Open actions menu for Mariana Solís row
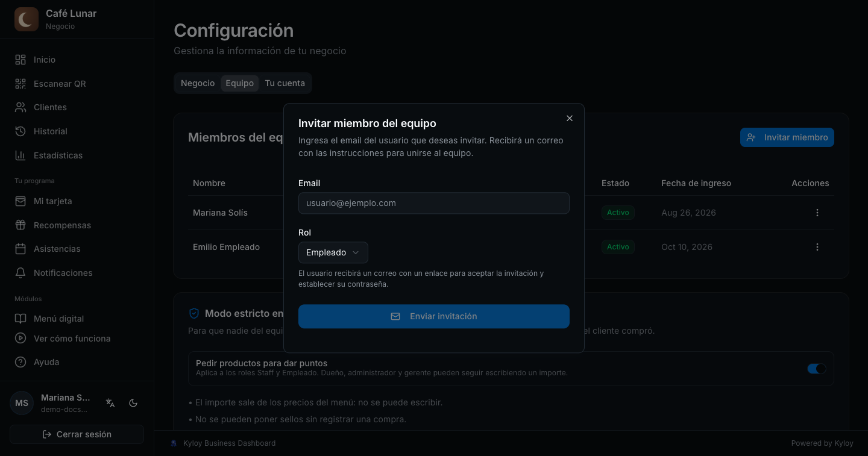The image size is (868, 456). pos(817,213)
